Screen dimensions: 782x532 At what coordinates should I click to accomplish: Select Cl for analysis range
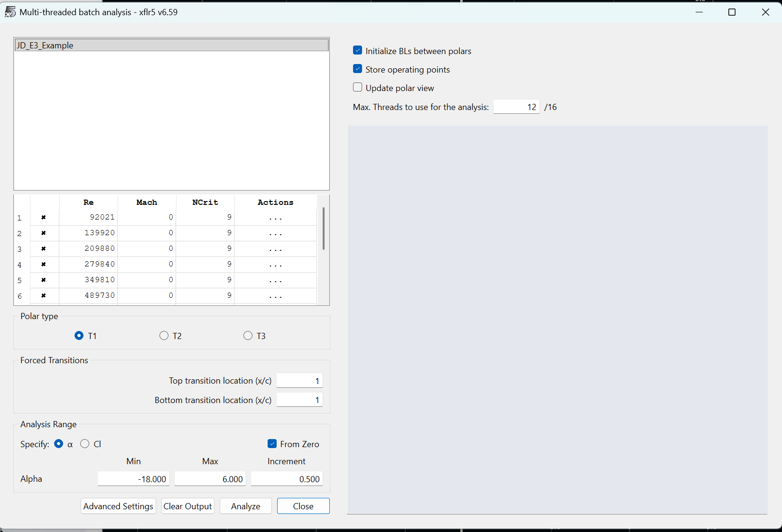pos(85,444)
